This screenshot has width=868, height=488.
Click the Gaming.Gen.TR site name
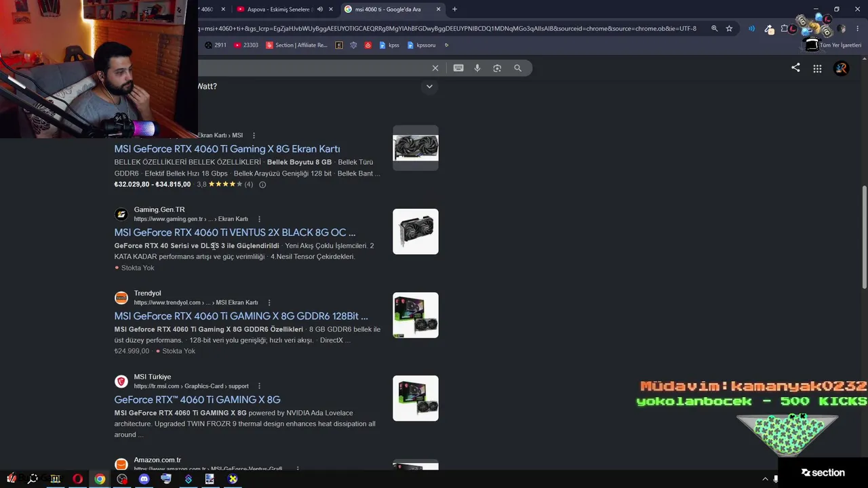tap(159, 209)
